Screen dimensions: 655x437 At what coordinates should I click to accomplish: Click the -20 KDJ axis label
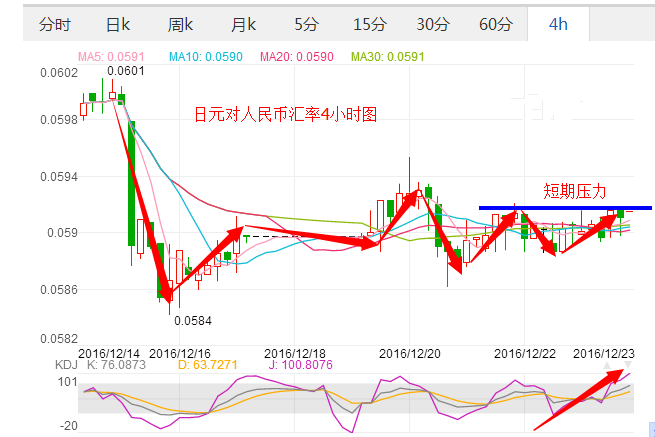click(x=69, y=426)
